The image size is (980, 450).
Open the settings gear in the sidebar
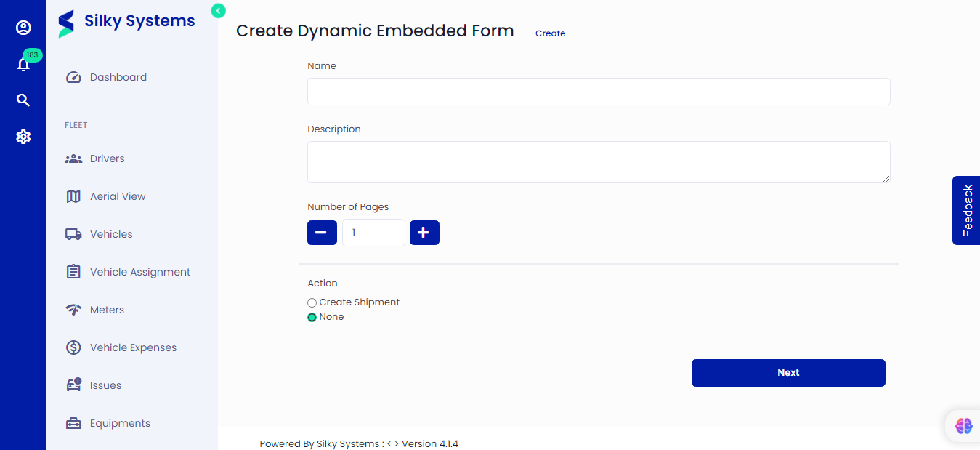point(23,136)
